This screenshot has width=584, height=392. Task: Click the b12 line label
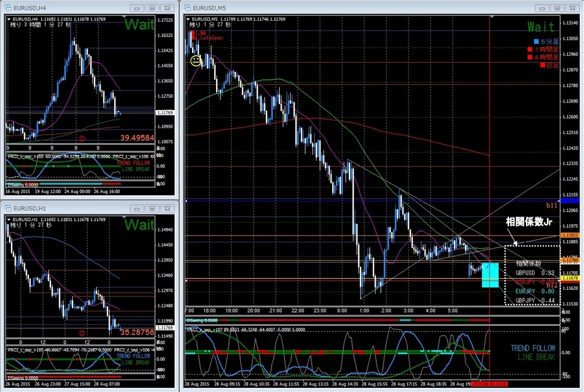coord(551,285)
